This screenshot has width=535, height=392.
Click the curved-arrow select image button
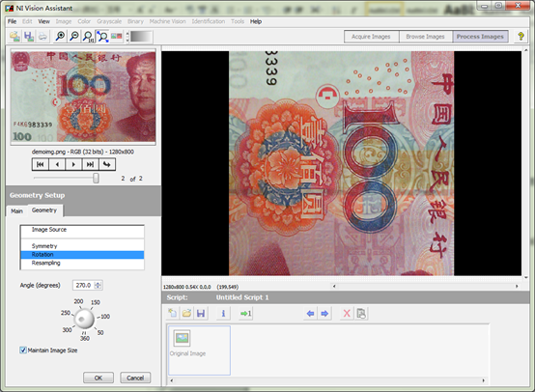[x=107, y=164]
